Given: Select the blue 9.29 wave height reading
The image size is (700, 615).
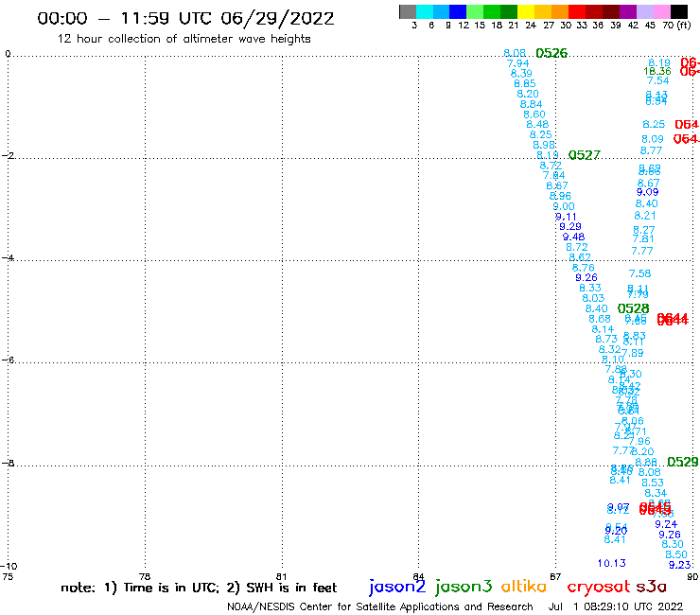Looking at the screenshot, I should click(x=570, y=226).
